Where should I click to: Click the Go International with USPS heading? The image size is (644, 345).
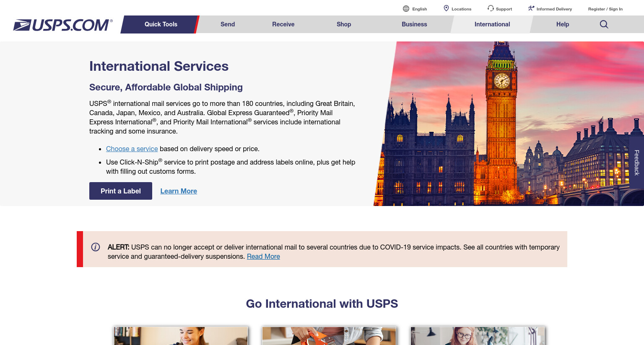[322, 304]
